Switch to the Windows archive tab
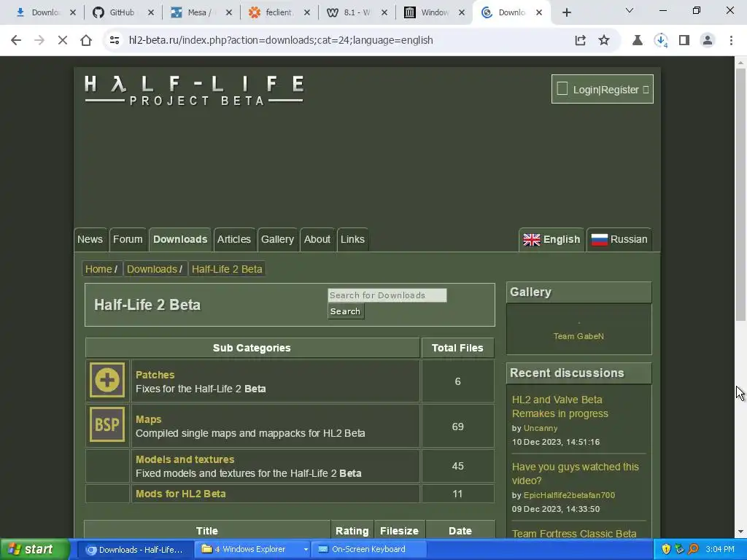747x560 pixels. (x=435, y=13)
